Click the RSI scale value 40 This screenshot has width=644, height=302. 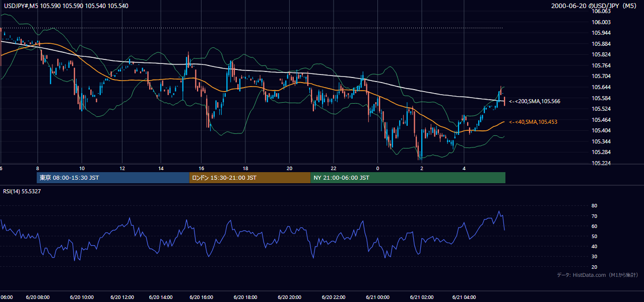pyautogui.click(x=594, y=246)
